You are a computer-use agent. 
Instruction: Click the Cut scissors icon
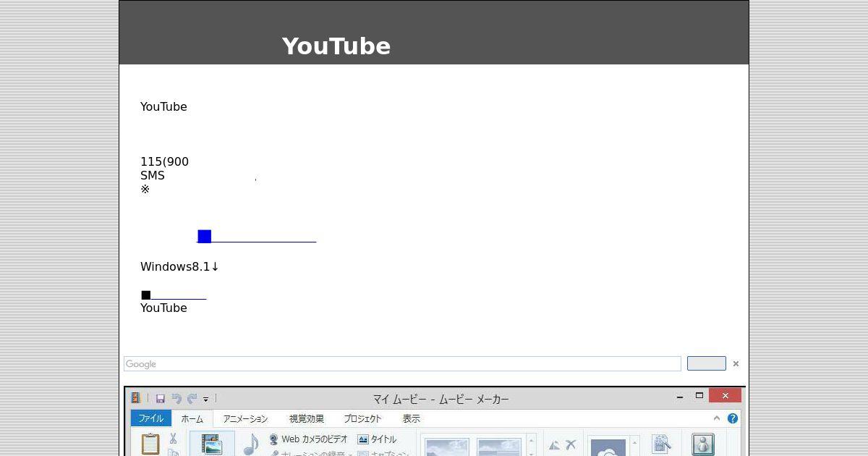pyautogui.click(x=174, y=439)
